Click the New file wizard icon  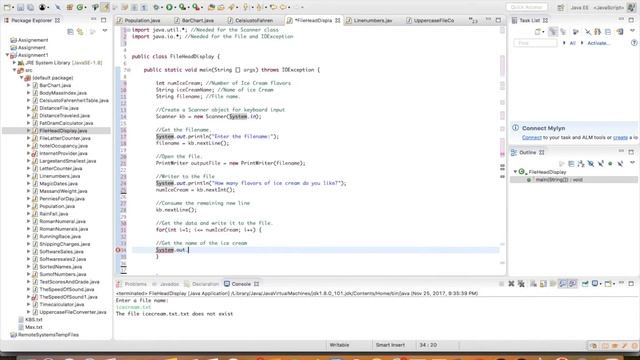(7, 7)
